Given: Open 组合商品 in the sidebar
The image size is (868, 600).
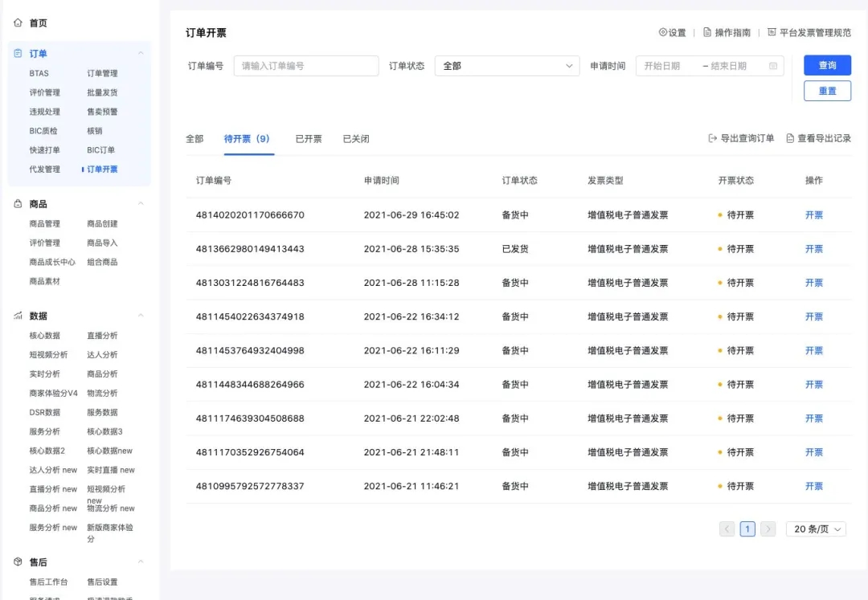Looking at the screenshot, I should pyautogui.click(x=102, y=262).
